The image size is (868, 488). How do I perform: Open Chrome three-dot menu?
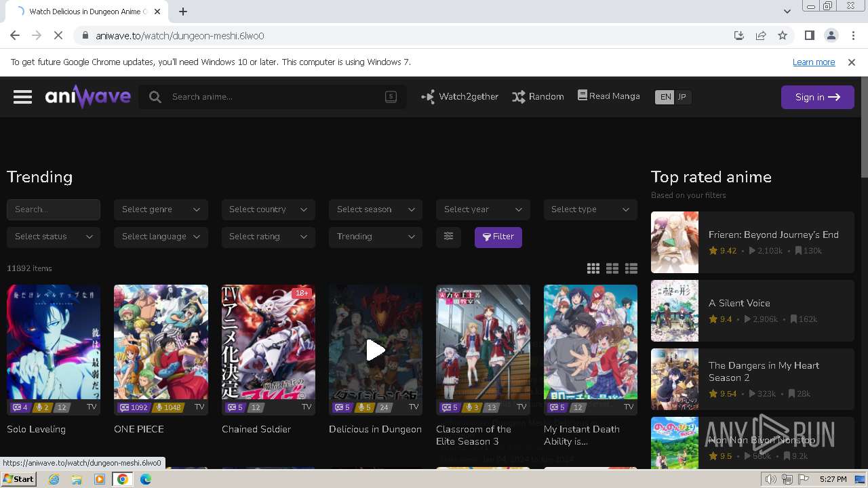852,36
